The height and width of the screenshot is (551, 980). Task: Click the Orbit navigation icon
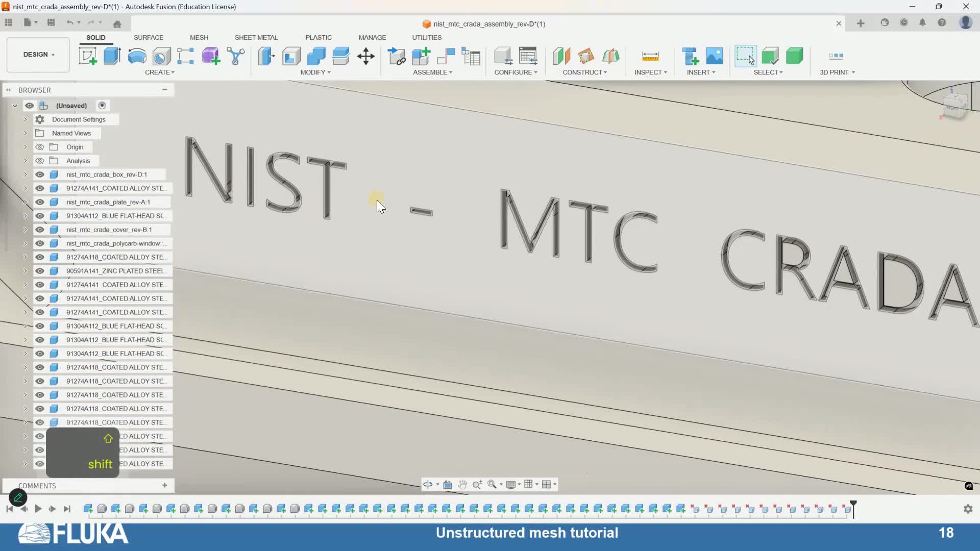coord(428,484)
